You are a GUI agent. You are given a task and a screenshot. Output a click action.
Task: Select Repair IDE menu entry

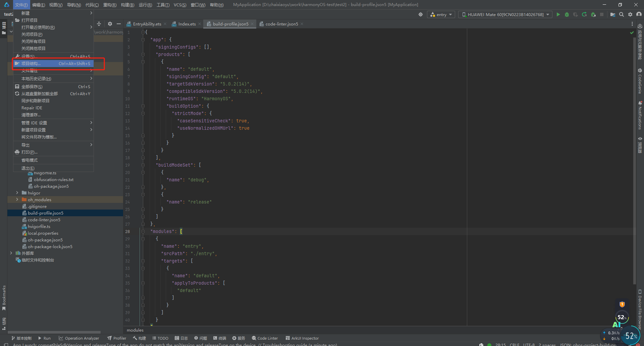pos(53,108)
